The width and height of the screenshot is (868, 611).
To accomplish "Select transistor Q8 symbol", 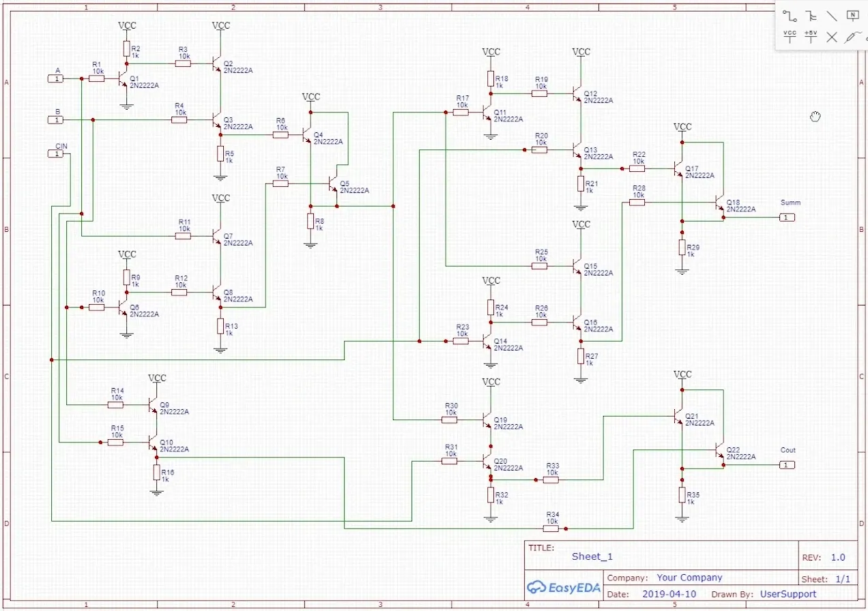I will tap(216, 293).
